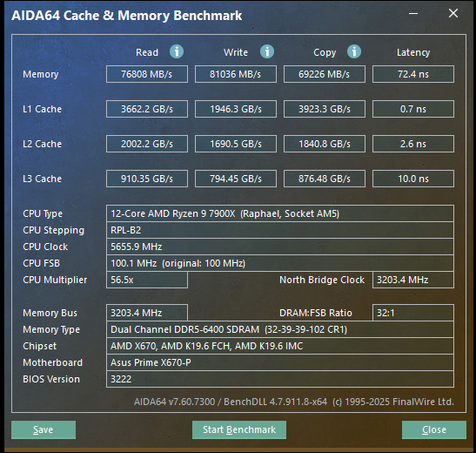The height and width of the screenshot is (453, 476).
Task: Click L3 Cache Copy 876.48 GB/s value
Action: pyautogui.click(x=325, y=179)
